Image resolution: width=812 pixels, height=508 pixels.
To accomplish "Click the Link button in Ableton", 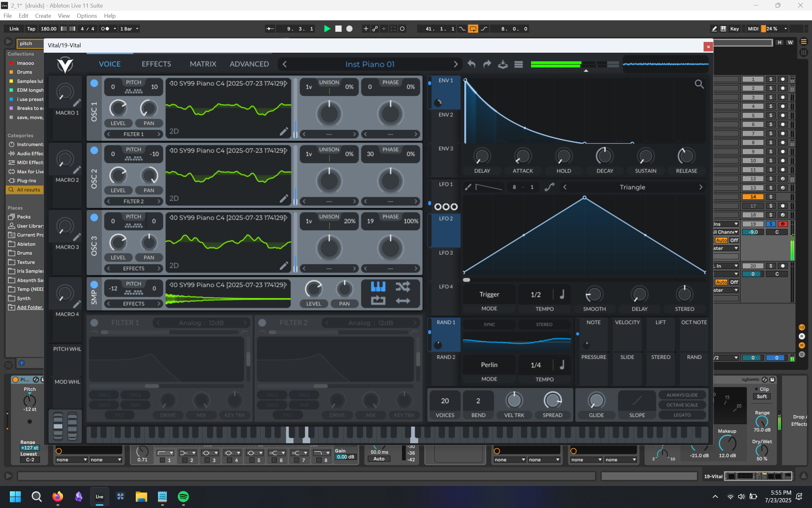I will click(14, 29).
